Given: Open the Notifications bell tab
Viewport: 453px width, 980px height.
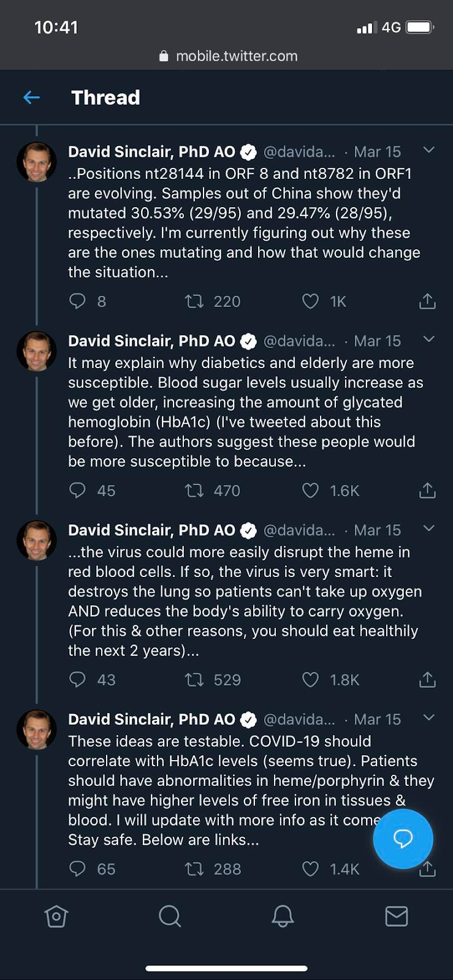Looking at the screenshot, I should pyautogui.click(x=283, y=916).
